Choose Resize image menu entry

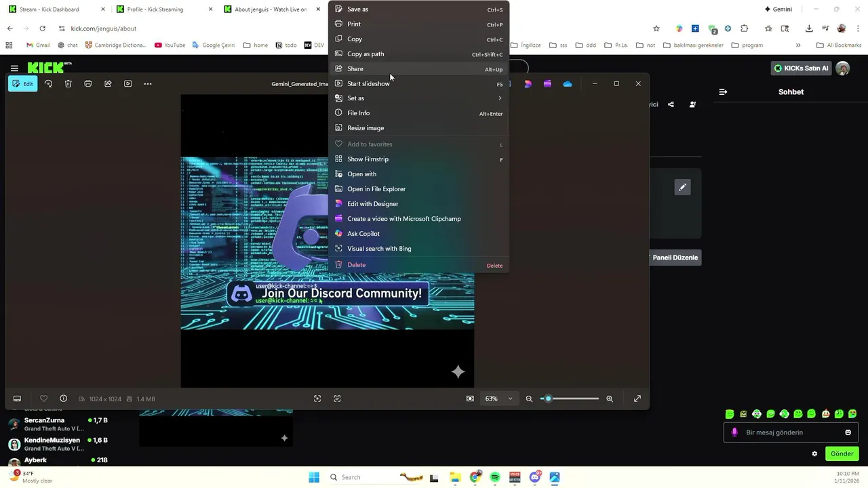tap(418, 128)
